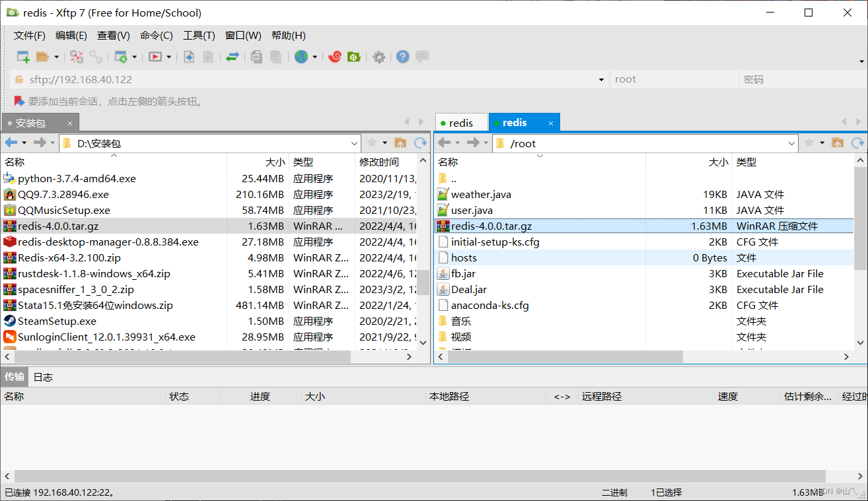Expand the dropdown beside the red play-screen icon
The width and height of the screenshot is (868, 501).
pos(168,57)
